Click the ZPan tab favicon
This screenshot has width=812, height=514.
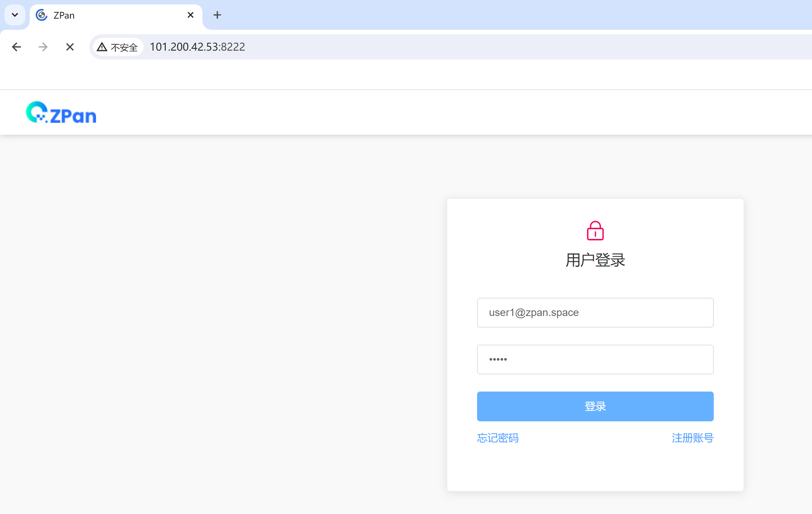tap(41, 15)
